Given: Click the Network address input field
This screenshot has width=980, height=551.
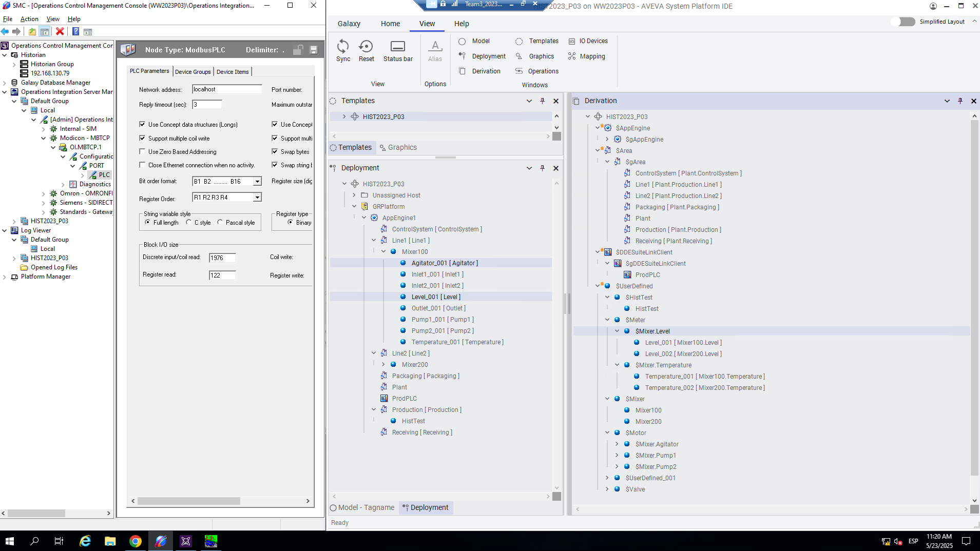Looking at the screenshot, I should [x=227, y=89].
